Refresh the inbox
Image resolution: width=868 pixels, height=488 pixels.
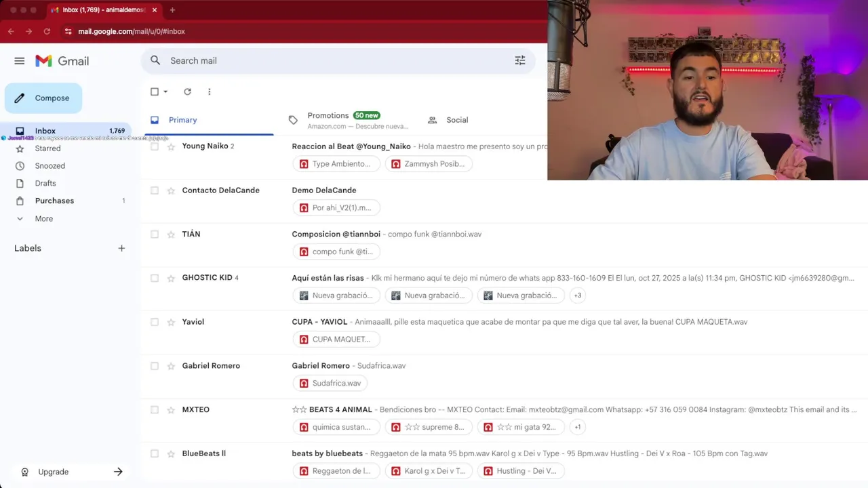pos(187,91)
